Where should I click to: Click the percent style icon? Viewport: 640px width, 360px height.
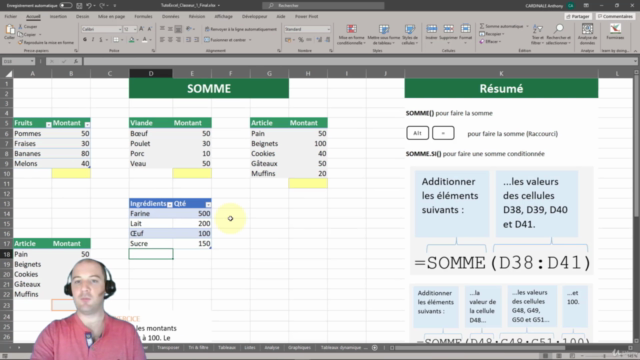tap(301, 40)
